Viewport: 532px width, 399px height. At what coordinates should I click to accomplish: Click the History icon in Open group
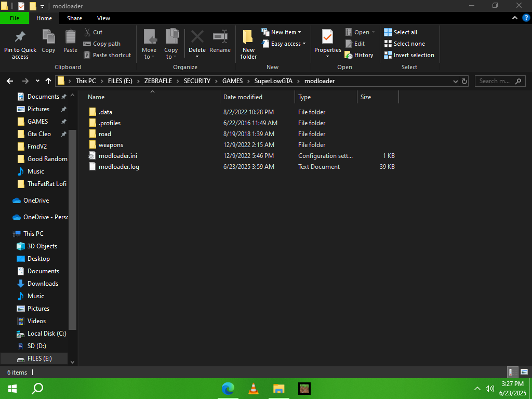(x=349, y=55)
